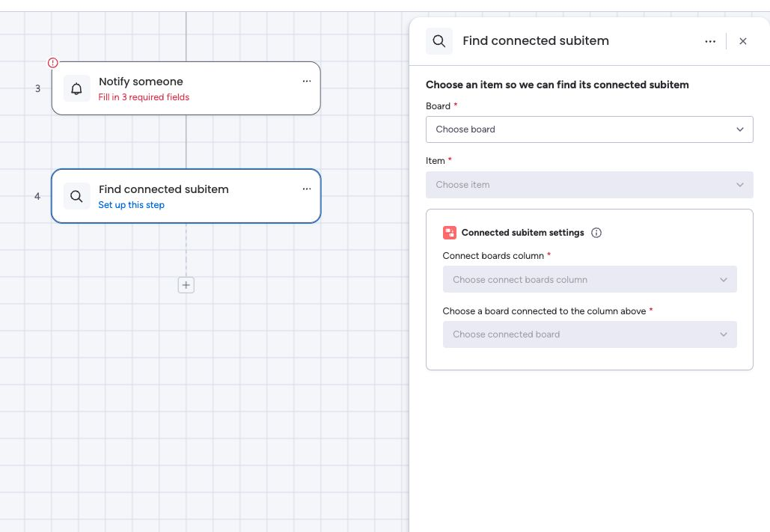This screenshot has width=770, height=532.
Task: Select the Find connected subitem step card
Action: pos(186,196)
